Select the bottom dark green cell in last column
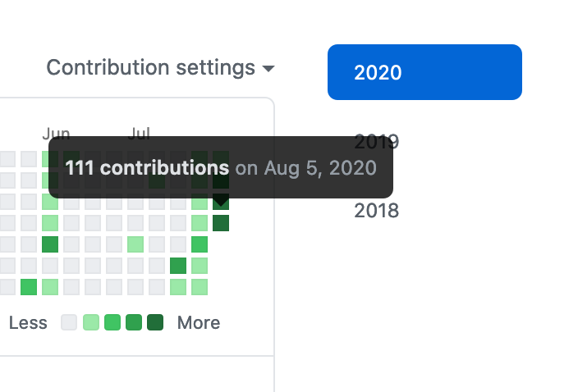This screenshot has height=392, width=578. [221, 223]
